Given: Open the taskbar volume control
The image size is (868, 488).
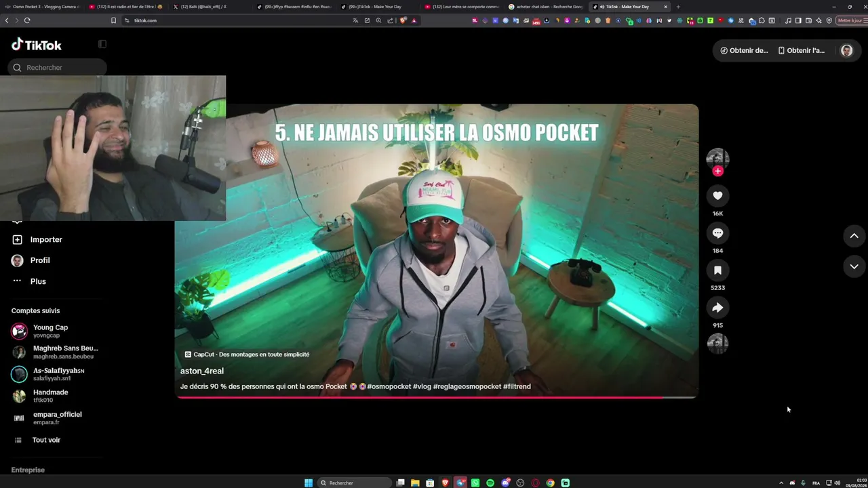Looking at the screenshot, I should (837, 483).
